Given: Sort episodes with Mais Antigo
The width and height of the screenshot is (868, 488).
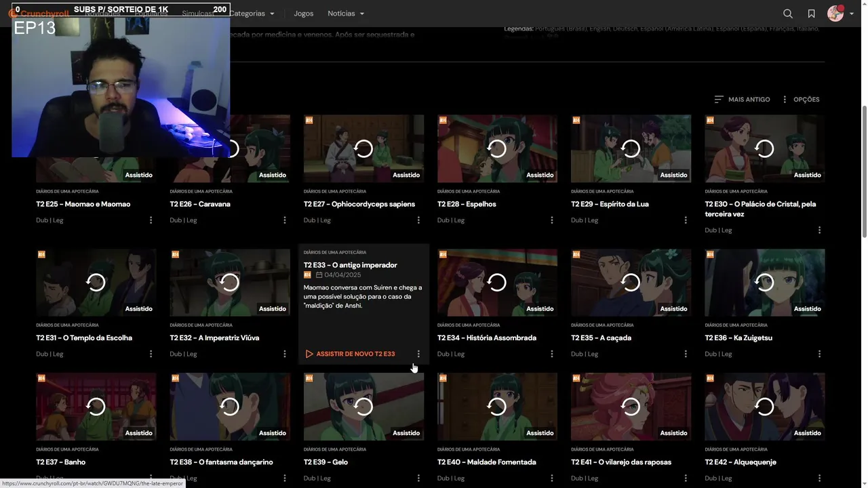Looking at the screenshot, I should 742,100.
